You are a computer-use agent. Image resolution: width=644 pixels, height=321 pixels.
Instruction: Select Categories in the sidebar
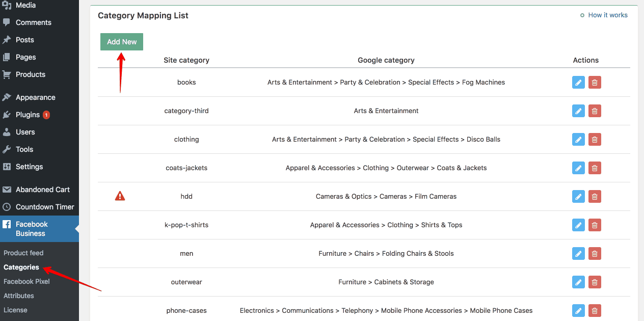pyautogui.click(x=21, y=267)
